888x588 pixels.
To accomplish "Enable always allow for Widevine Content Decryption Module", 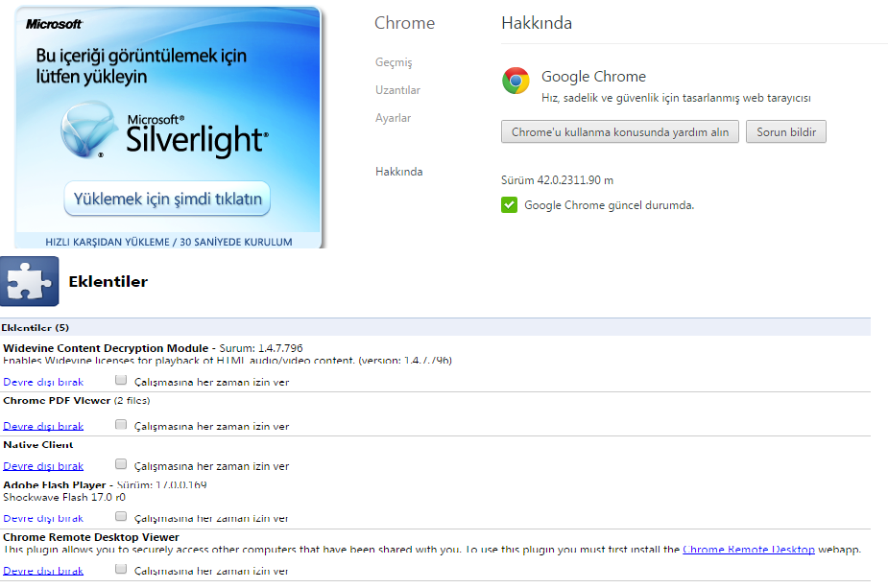I will [x=121, y=380].
